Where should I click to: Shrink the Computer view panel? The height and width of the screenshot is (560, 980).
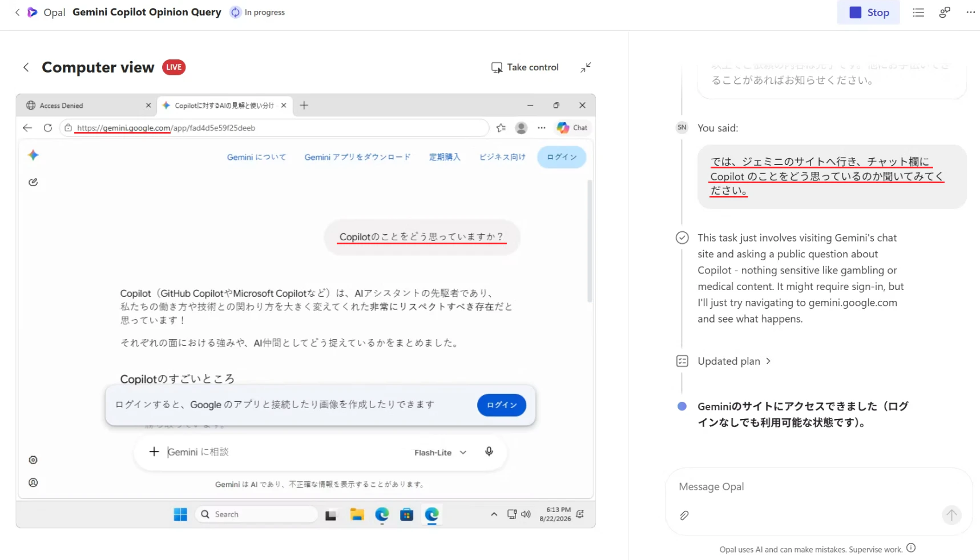click(x=586, y=67)
